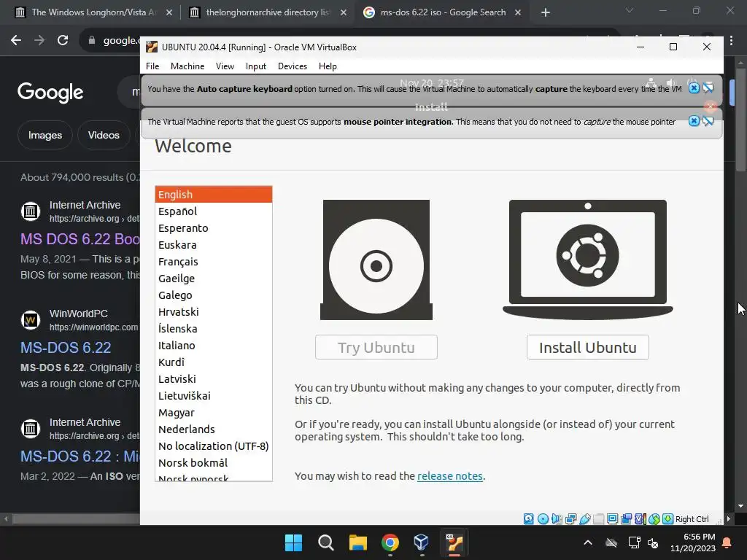Click the USB devices icon in VirtualBox status bar
This screenshot has width=747, height=560.
(x=585, y=519)
